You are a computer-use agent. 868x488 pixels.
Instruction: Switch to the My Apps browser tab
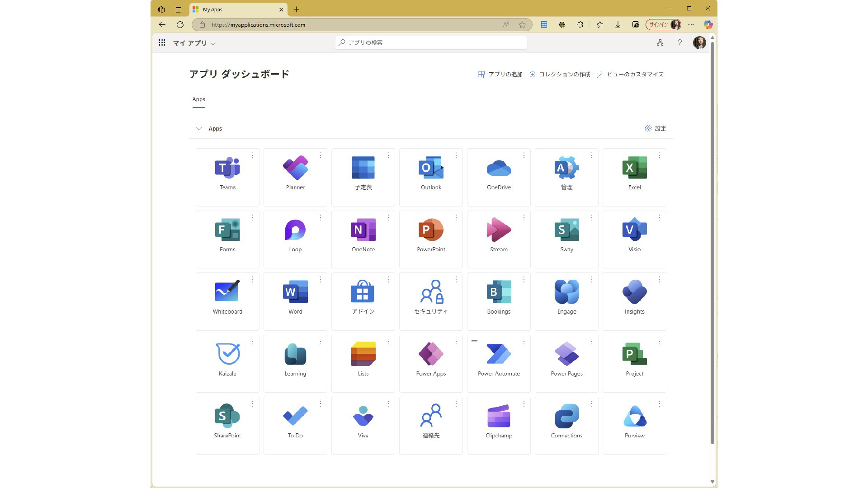tap(239, 9)
